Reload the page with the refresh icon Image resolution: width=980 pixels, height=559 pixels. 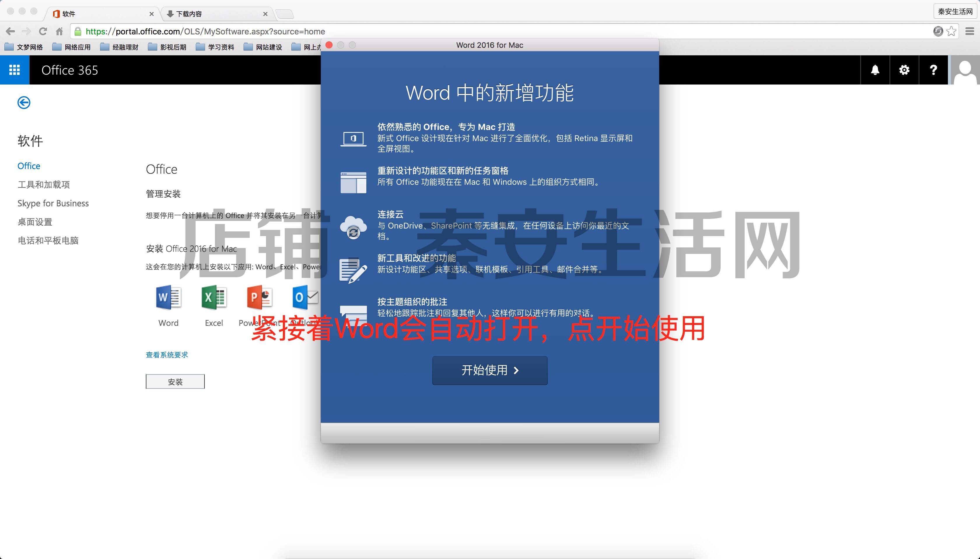[43, 31]
